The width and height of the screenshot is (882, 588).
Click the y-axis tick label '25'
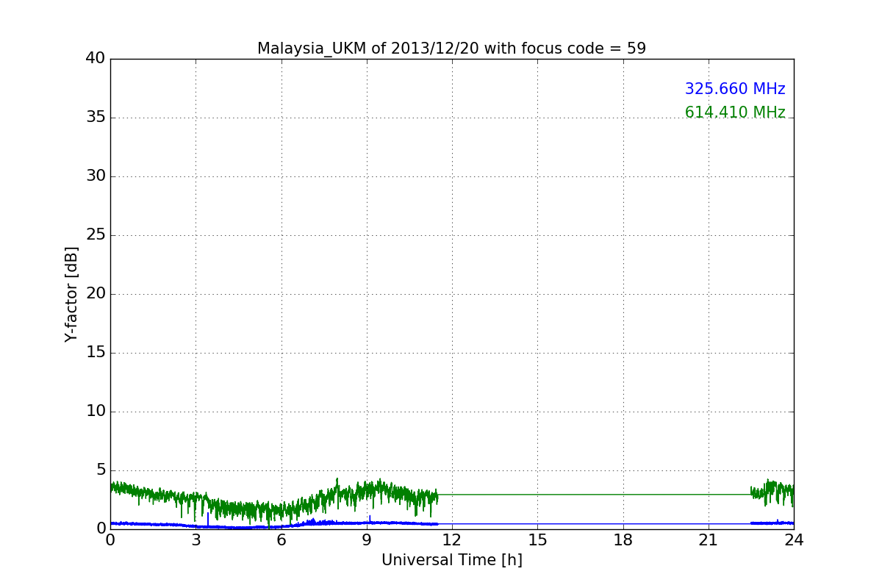(x=96, y=235)
